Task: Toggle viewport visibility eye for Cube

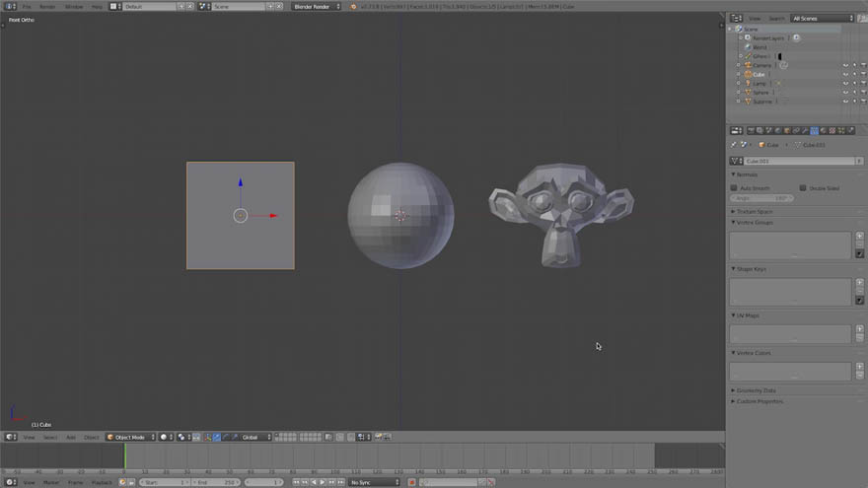Action: (845, 74)
